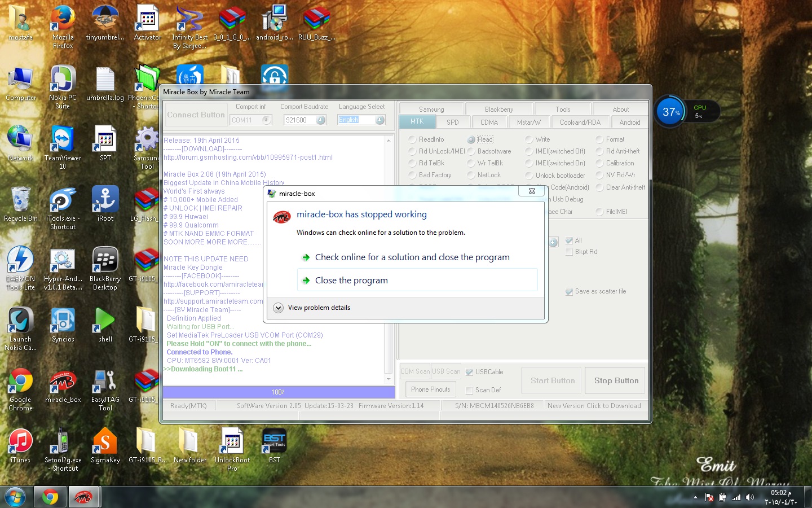Open the BST desktop icon
The image size is (812, 508).
[274, 445]
